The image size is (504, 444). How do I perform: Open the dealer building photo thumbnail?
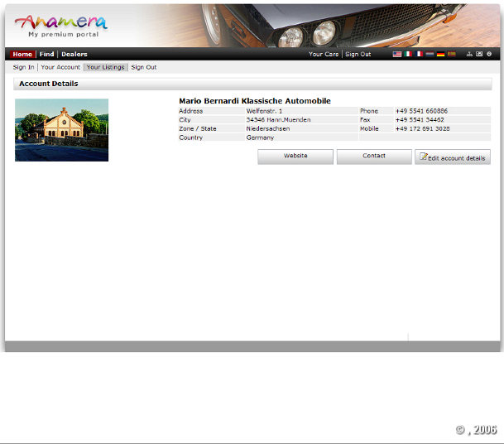point(62,130)
